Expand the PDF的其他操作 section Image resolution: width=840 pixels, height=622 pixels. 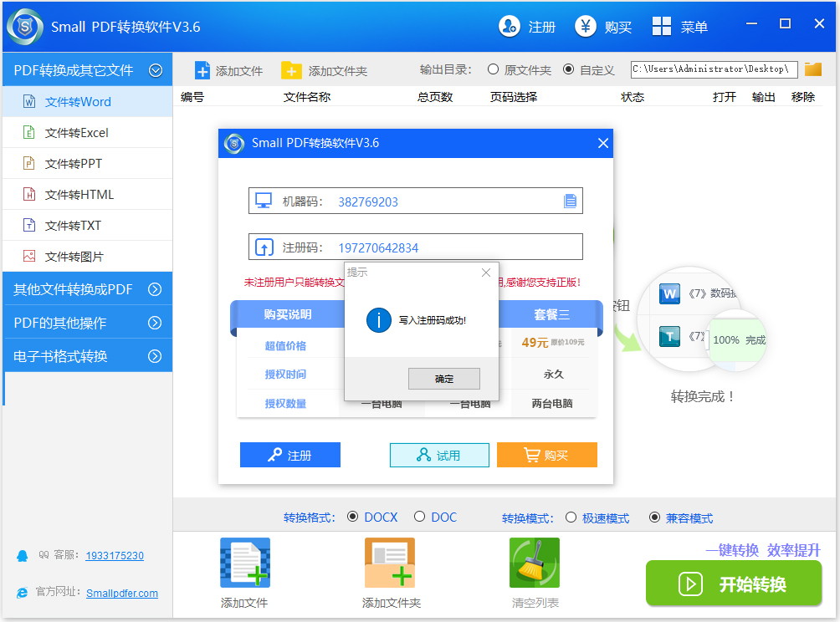(x=155, y=323)
